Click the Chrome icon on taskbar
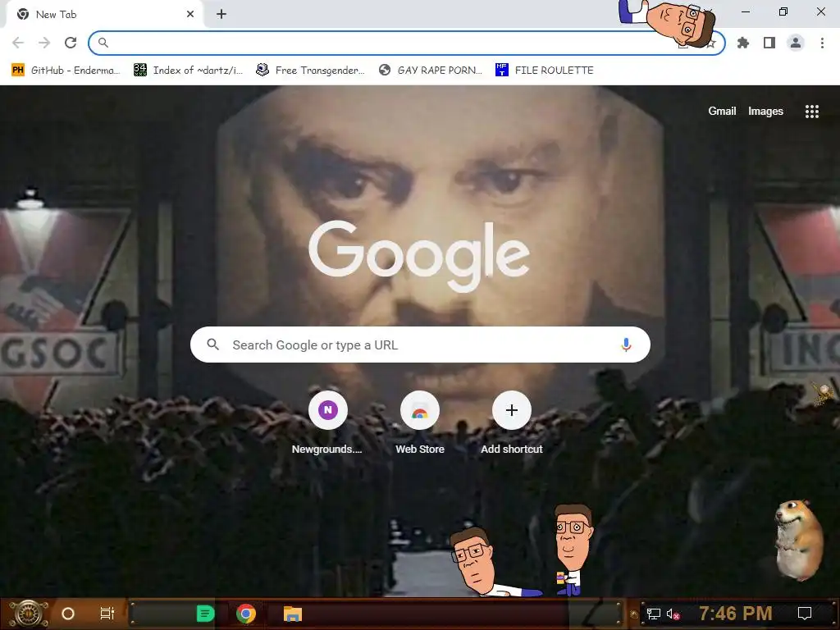 point(246,614)
